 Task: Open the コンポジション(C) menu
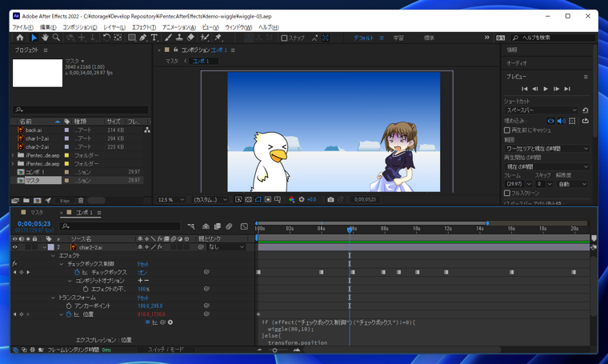(80, 27)
